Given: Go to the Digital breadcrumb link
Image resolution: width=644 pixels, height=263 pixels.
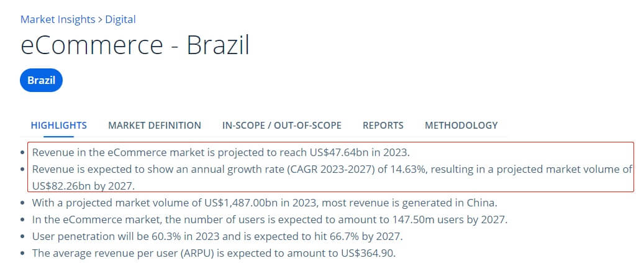Looking at the screenshot, I should click(120, 19).
